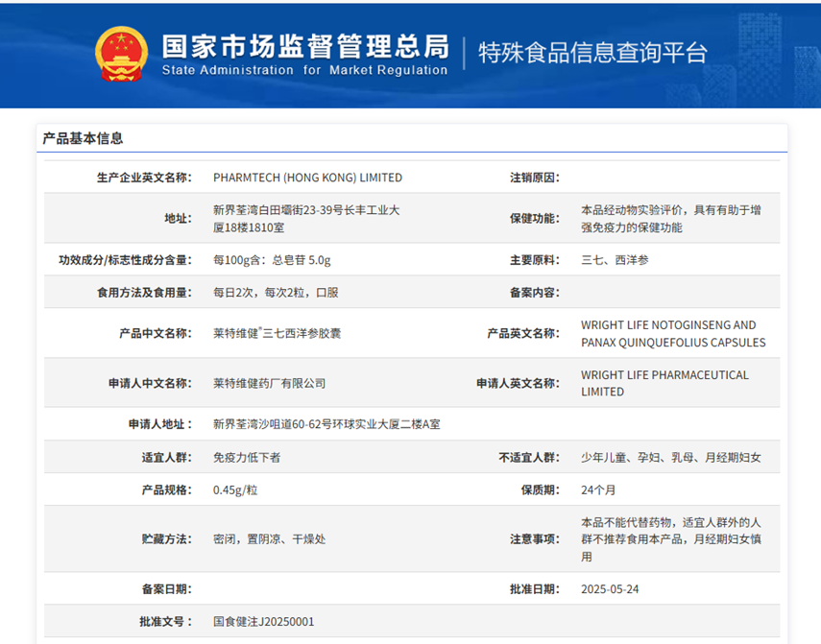Click the manufacturer address starting with 新界荃湾白田壩街
The width and height of the screenshot is (821, 644).
click(x=305, y=218)
